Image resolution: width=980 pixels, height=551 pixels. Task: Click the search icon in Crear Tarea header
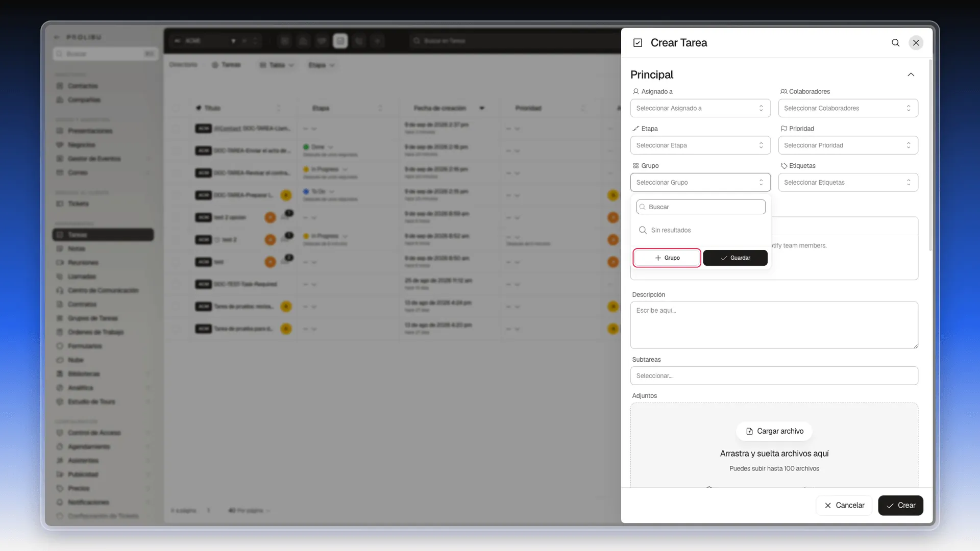tap(895, 43)
